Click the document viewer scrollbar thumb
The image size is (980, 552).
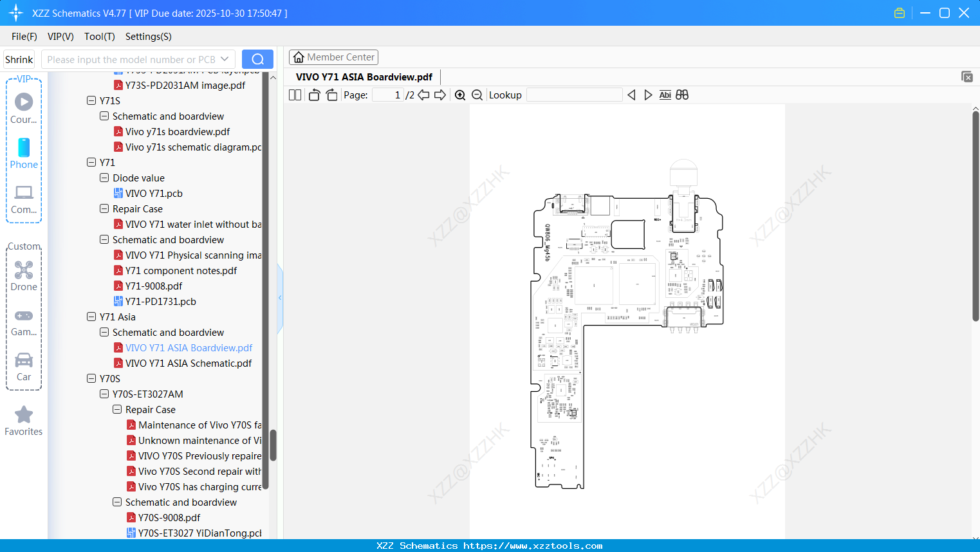(x=975, y=216)
